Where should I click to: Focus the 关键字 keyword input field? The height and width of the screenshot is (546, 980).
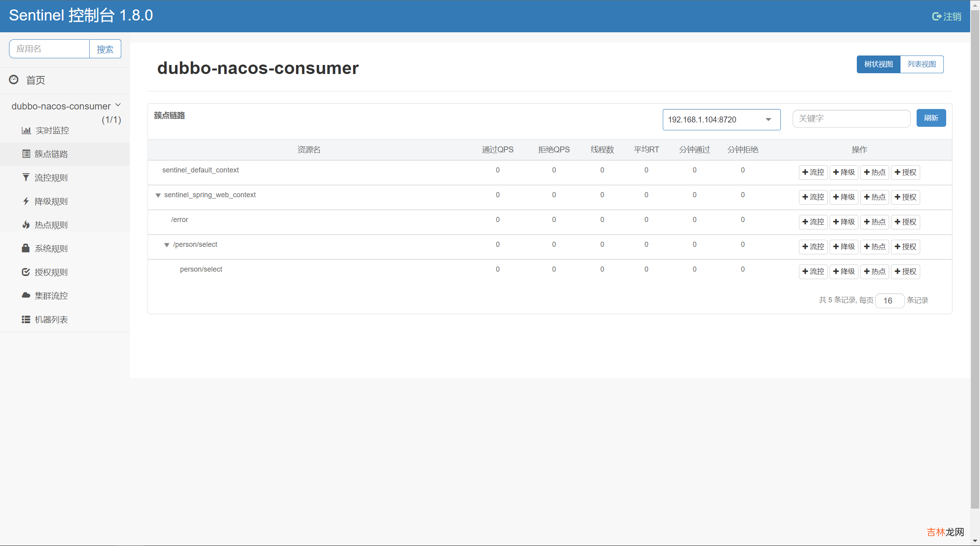tap(851, 118)
